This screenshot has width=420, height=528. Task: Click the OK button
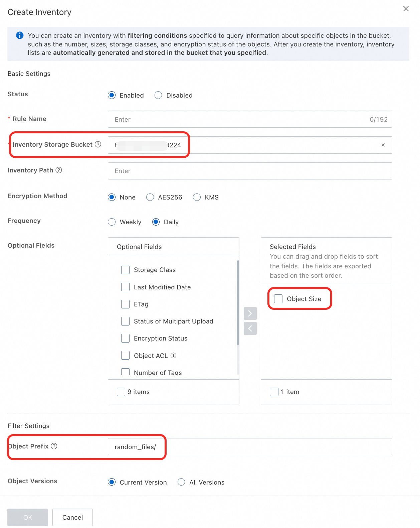point(28,517)
